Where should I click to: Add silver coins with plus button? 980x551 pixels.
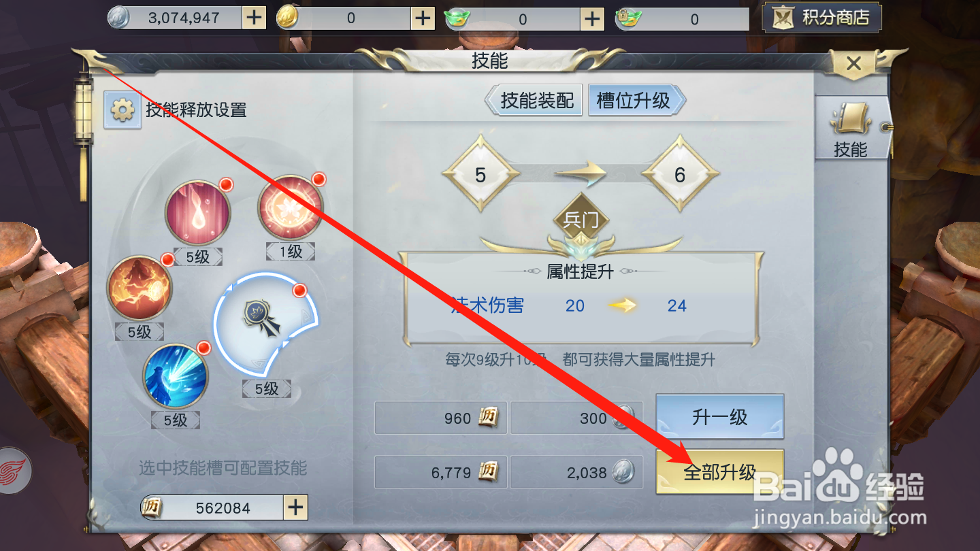(x=254, y=18)
